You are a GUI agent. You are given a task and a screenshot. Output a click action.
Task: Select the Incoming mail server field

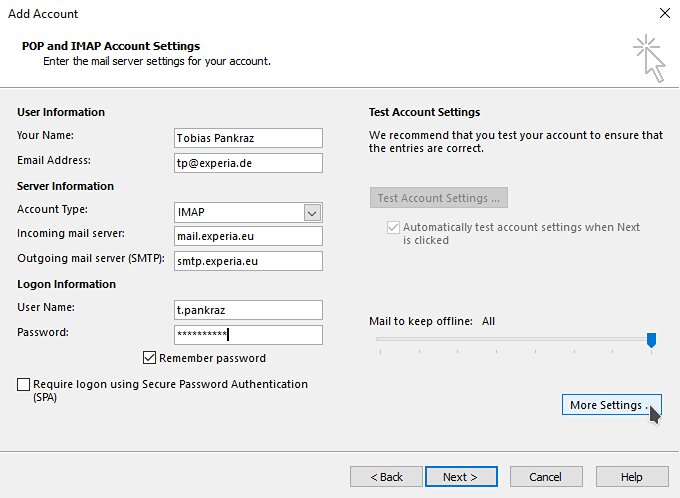[248, 236]
